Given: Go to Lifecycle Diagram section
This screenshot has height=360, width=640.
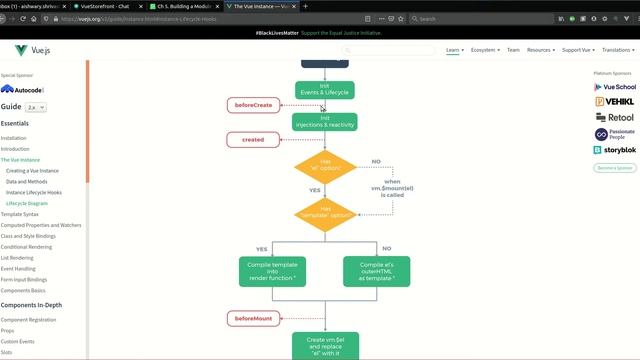Looking at the screenshot, I should [x=27, y=203].
